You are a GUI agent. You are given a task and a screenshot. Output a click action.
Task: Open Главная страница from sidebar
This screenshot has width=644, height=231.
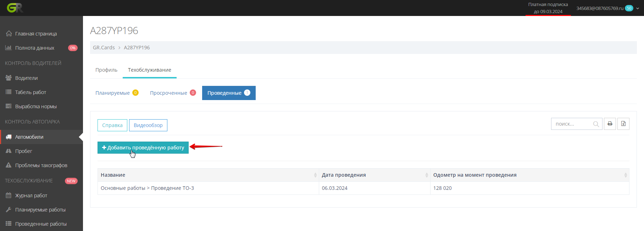(x=36, y=34)
